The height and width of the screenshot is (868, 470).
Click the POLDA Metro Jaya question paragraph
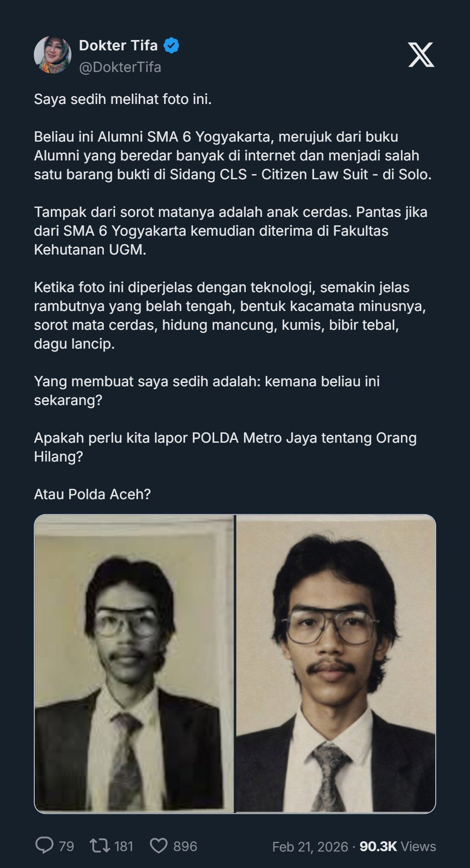(x=225, y=447)
